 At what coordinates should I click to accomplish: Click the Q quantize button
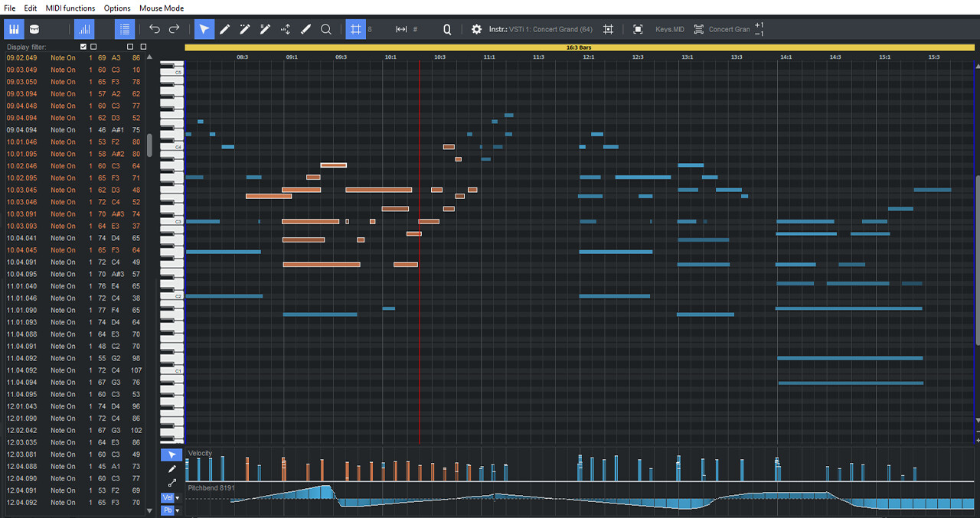point(446,29)
